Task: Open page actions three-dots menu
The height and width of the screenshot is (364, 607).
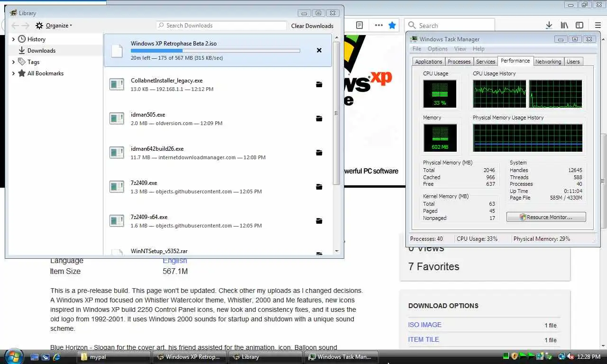Action: click(x=378, y=25)
